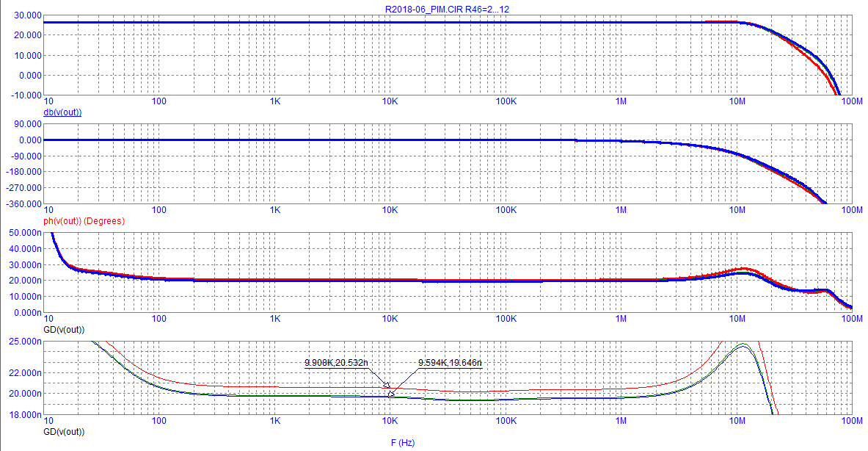Click the -180.000 value on the phase axis
The width and height of the screenshot is (868, 451).
tap(24, 172)
